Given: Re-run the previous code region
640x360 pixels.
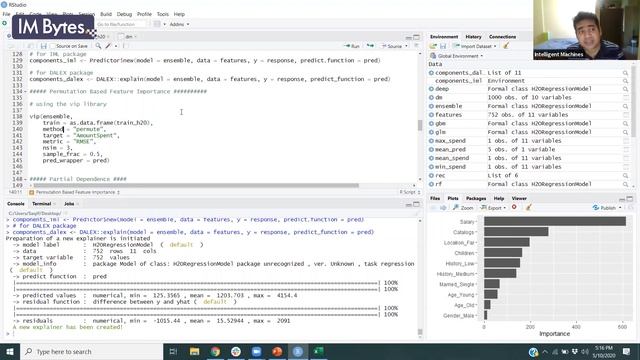Looking at the screenshot, I should (x=370, y=46).
